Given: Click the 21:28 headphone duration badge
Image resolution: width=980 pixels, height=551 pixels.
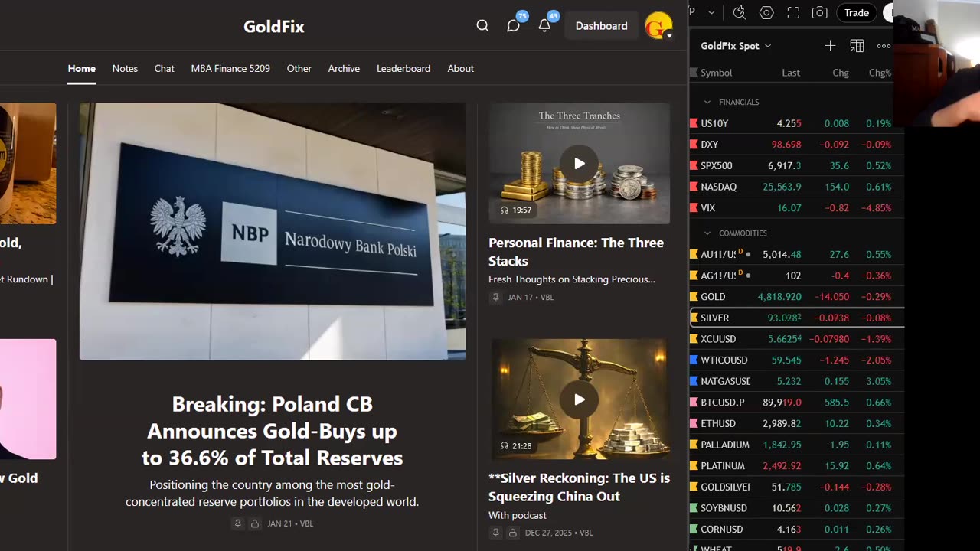Looking at the screenshot, I should point(515,445).
